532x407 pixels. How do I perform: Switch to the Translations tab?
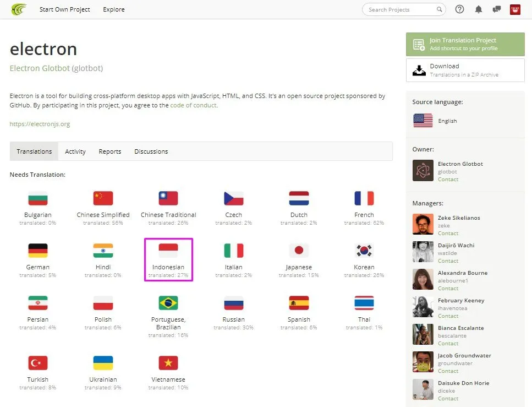34,151
